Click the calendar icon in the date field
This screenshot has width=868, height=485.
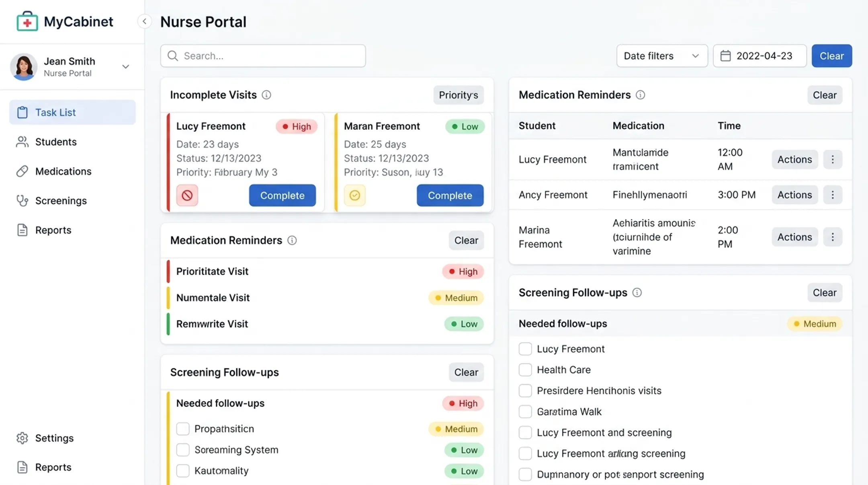tap(725, 56)
